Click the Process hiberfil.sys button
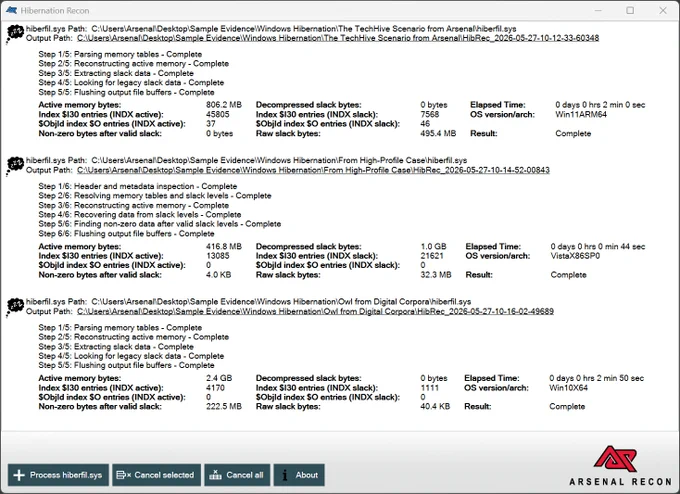680x494 pixels. (58, 475)
